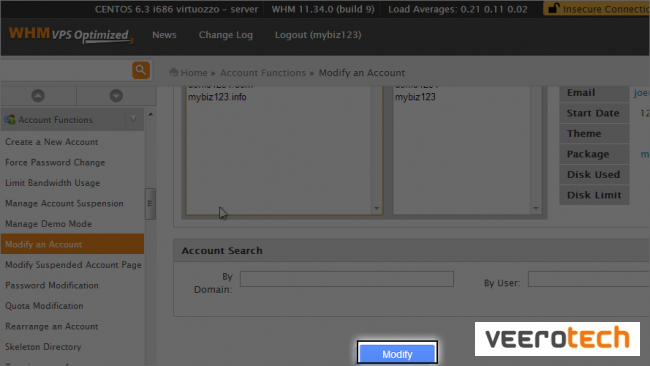This screenshot has width=650, height=366.
Task: Select mybiz123 in user list
Action: pyautogui.click(x=415, y=97)
